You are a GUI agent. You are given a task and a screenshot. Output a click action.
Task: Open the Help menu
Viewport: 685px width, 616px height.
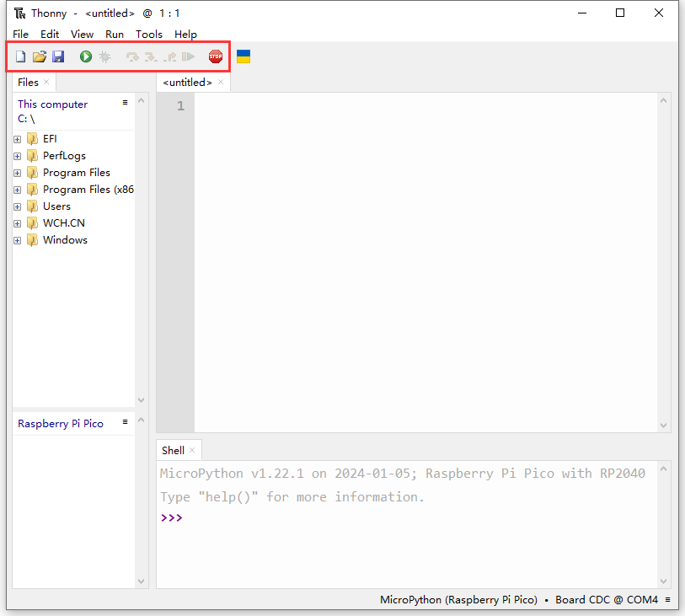pyautogui.click(x=185, y=34)
